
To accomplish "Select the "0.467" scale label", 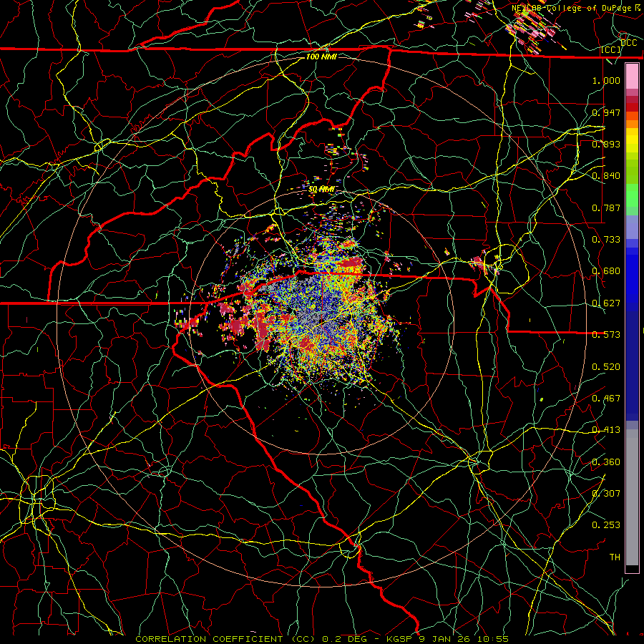I will pyautogui.click(x=606, y=398).
